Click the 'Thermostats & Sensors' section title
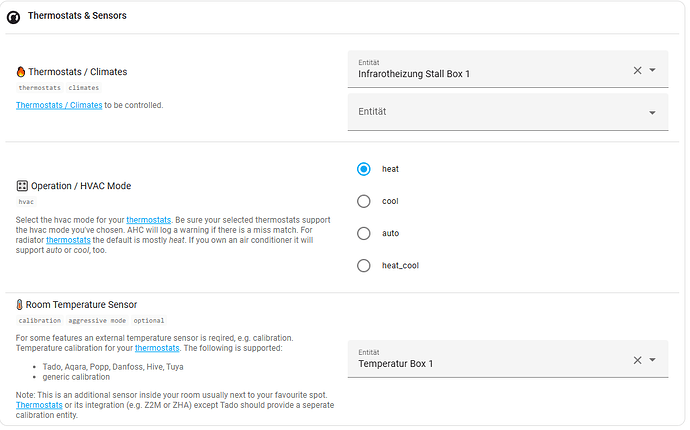Image resolution: width=690 pixels, height=430 pixels. pos(77,15)
